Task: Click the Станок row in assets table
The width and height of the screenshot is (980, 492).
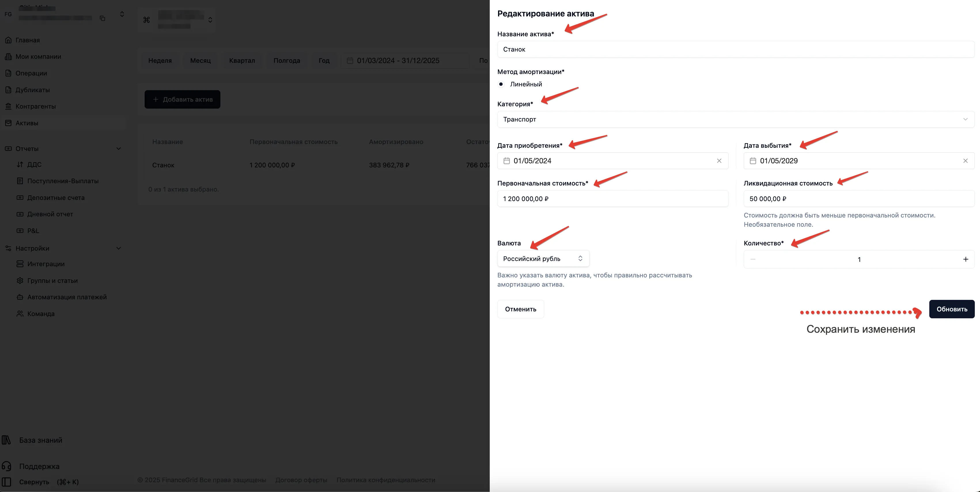Action: (317, 165)
